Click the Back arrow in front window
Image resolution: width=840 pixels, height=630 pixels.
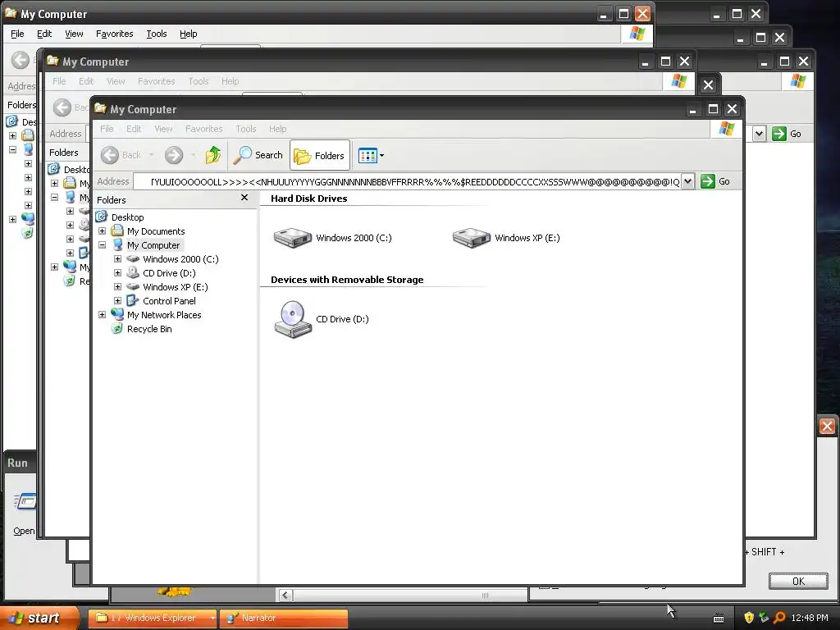point(110,155)
